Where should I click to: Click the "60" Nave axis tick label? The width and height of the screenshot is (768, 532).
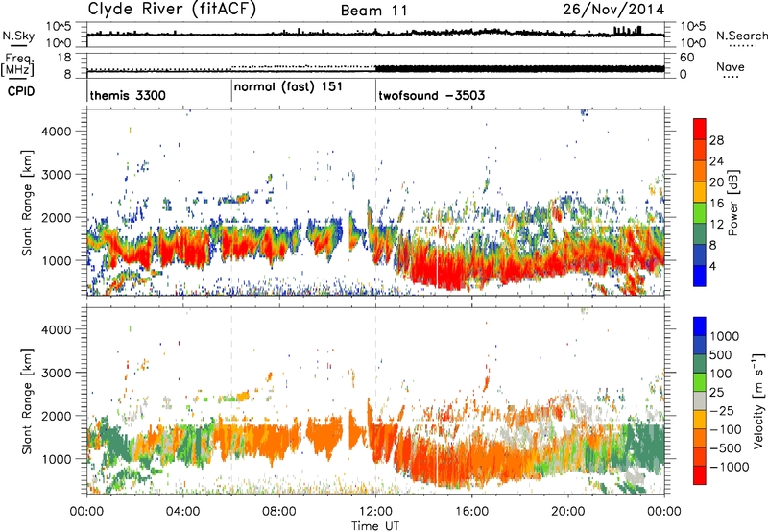(686, 58)
